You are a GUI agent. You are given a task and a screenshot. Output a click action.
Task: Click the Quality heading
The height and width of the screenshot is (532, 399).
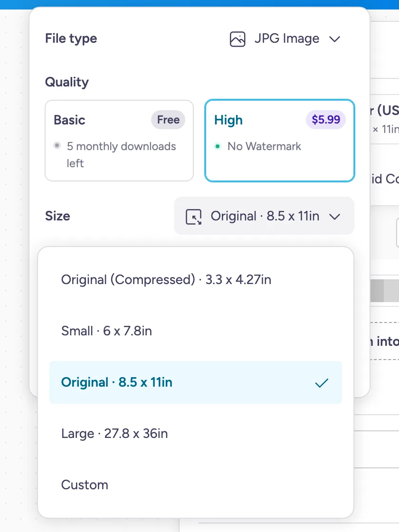pyautogui.click(x=67, y=82)
